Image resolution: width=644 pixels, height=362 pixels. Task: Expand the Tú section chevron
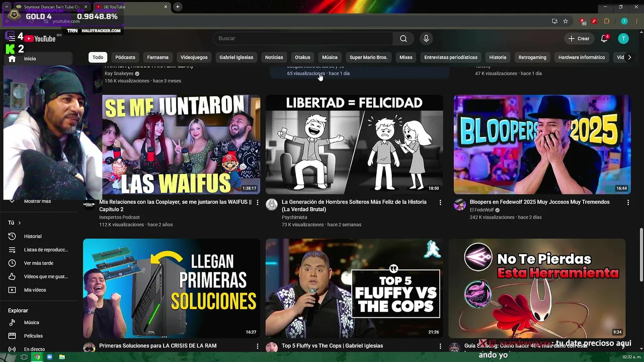(x=20, y=223)
